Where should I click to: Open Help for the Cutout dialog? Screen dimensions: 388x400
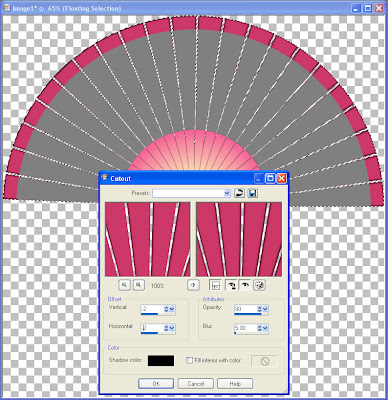(235, 384)
